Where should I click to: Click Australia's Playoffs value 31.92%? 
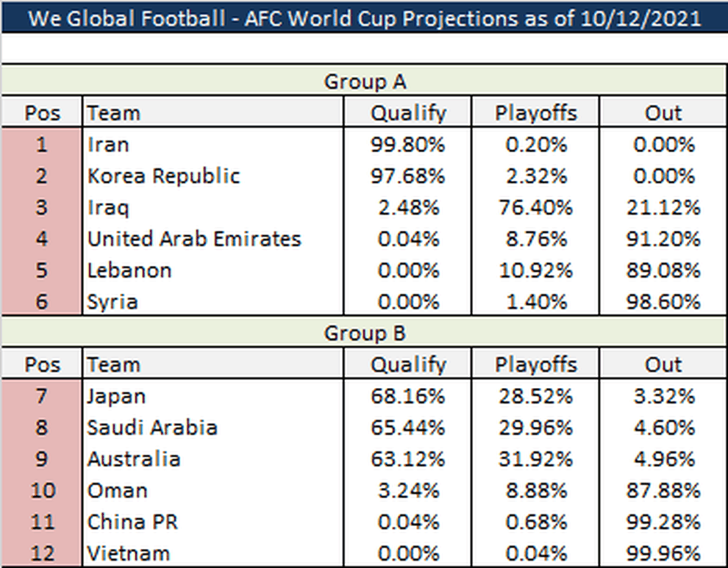(x=535, y=459)
